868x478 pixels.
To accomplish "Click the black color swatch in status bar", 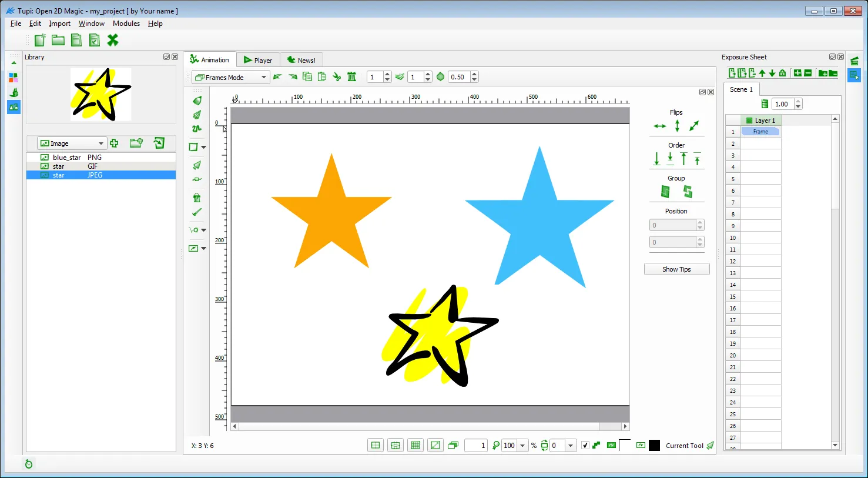I will pyautogui.click(x=654, y=446).
